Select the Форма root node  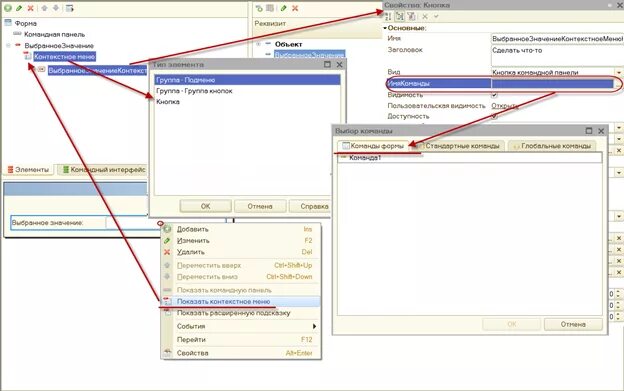click(x=26, y=23)
